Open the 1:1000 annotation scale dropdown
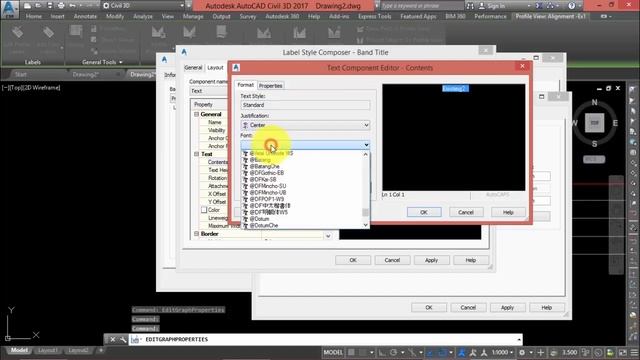The height and width of the screenshot is (360, 640). (x=502, y=352)
